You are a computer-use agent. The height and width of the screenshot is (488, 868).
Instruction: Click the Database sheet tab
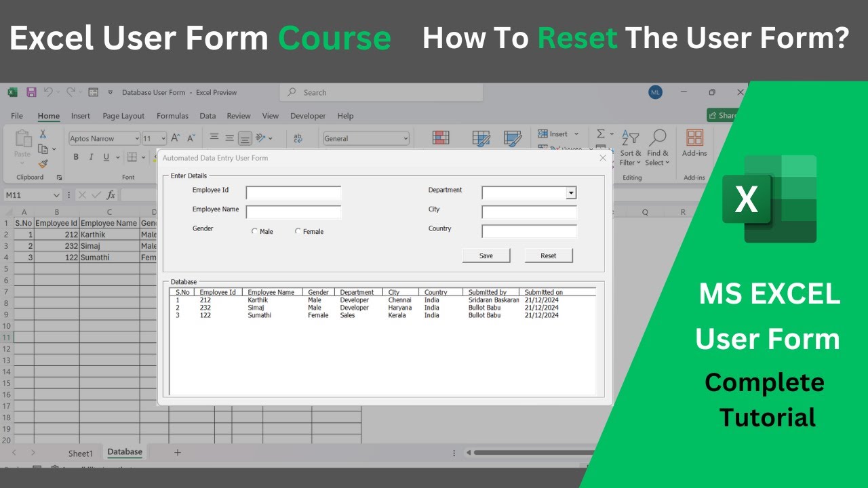point(125,452)
